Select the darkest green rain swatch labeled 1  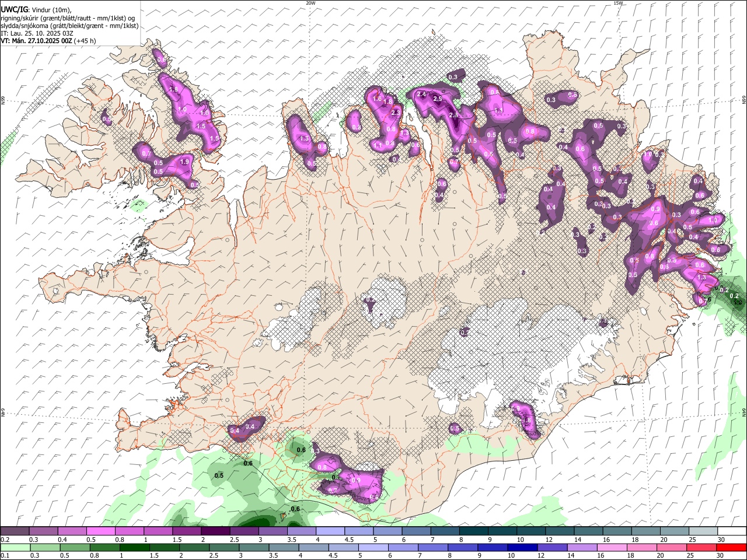point(134,548)
